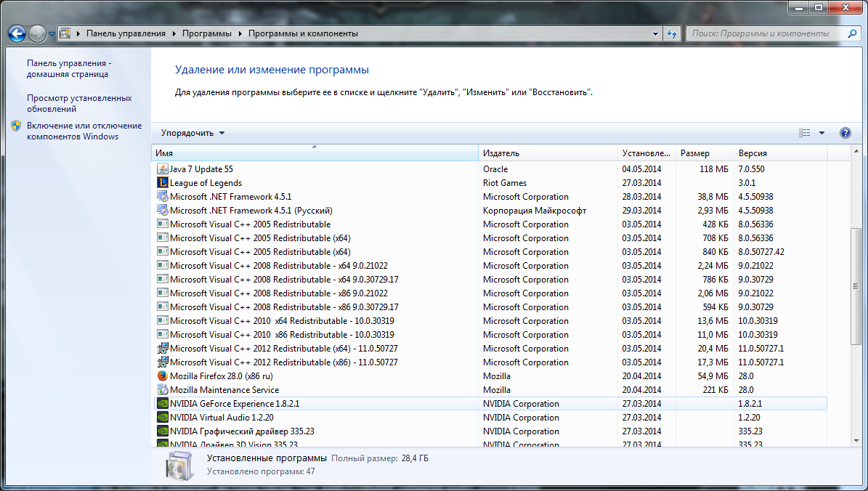Click the Riot Games publisher cell
This screenshot has height=491, width=868.
point(504,182)
